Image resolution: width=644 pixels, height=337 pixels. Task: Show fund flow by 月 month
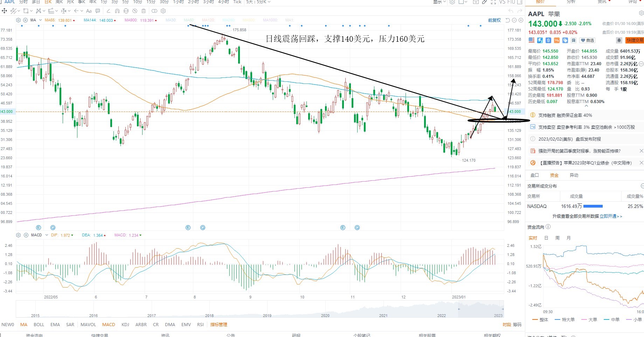tap(568, 238)
